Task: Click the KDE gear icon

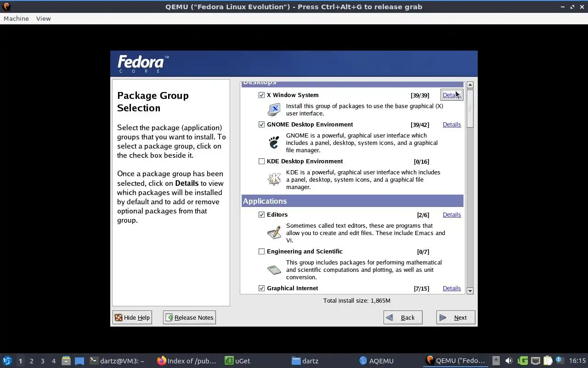Action: coord(274,179)
